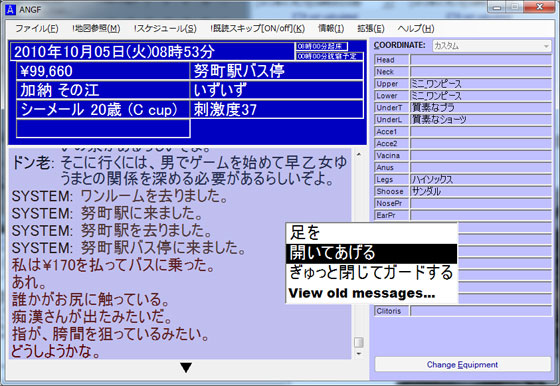
Task: Click the 00時00分就寝予定 bedtime box
Action: click(x=329, y=56)
